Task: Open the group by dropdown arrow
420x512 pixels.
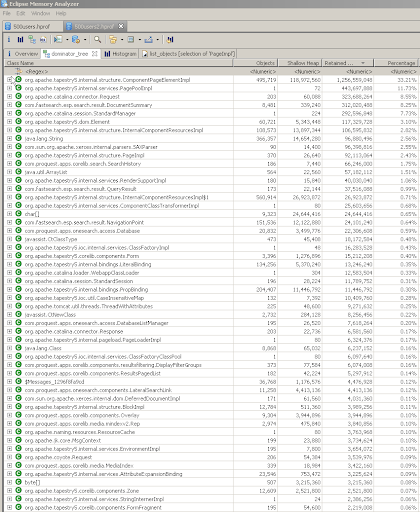Action: click(122, 40)
